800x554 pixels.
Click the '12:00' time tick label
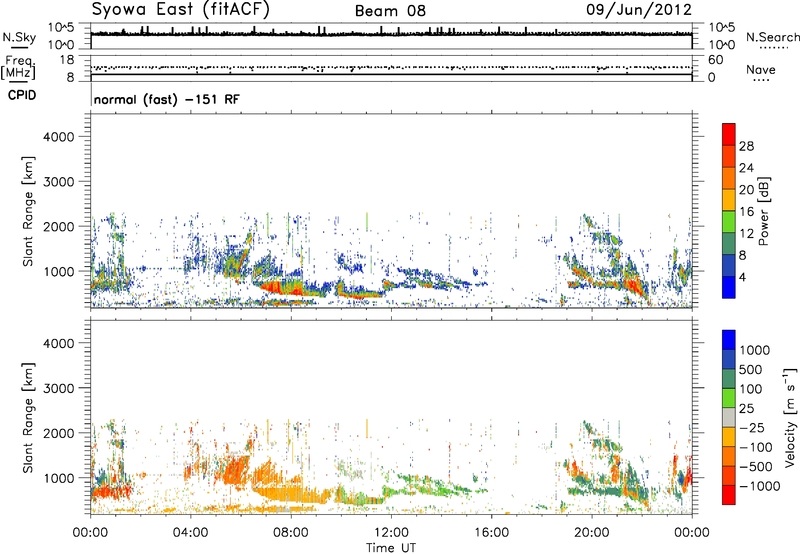click(x=391, y=533)
